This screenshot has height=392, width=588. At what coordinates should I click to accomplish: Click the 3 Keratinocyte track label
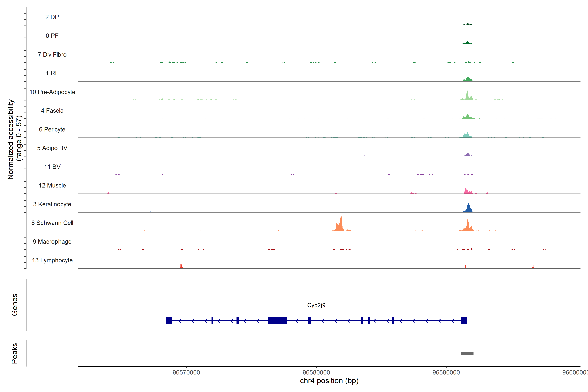[52, 204]
